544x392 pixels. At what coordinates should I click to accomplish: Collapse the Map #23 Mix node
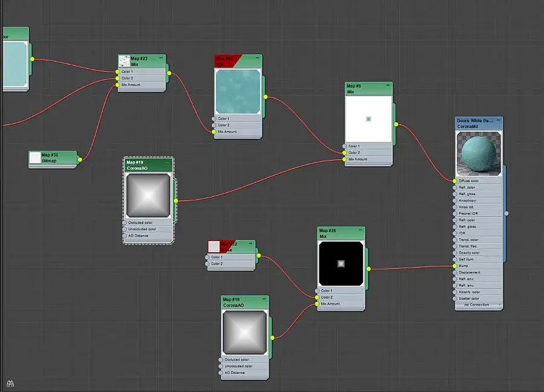tap(161, 58)
